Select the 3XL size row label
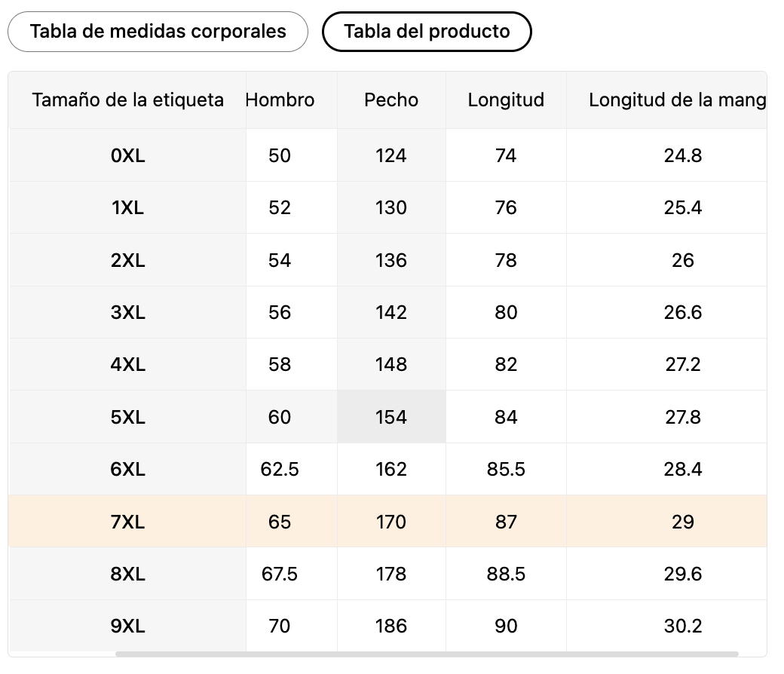The height and width of the screenshot is (674, 784). [x=127, y=313]
